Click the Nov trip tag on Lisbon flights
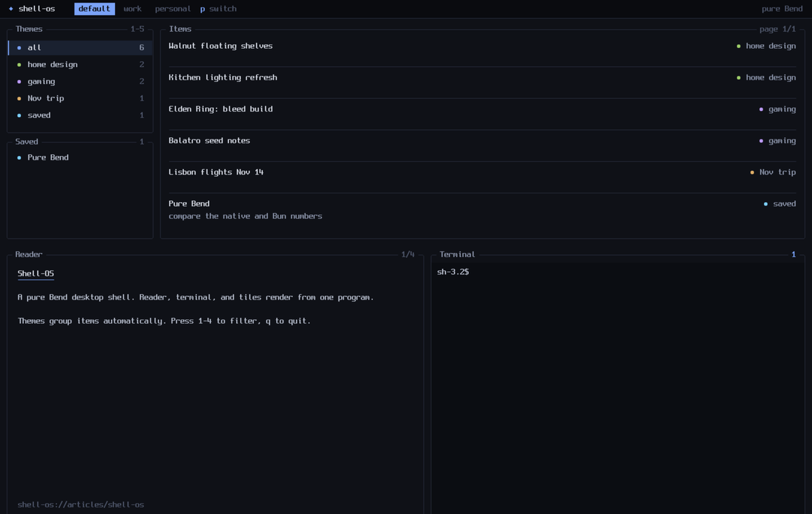Image resolution: width=812 pixels, height=514 pixels. (x=773, y=172)
